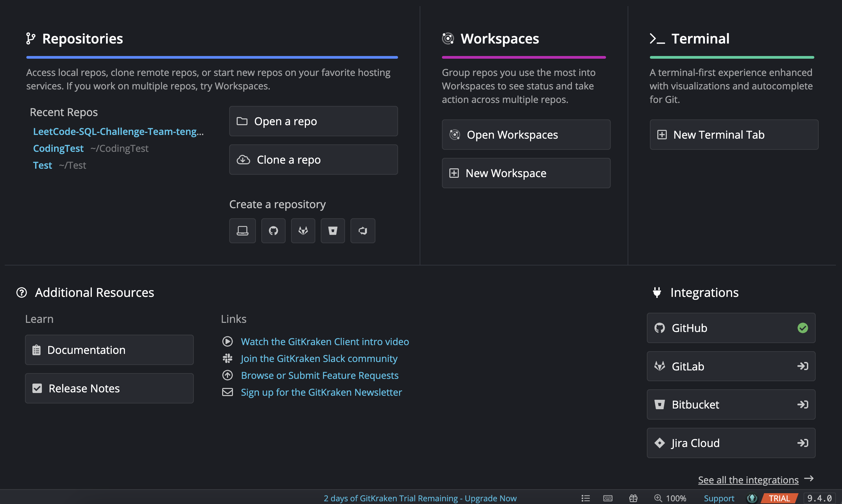Open the Support link in status bar
Screen dimensions: 842x504
pyautogui.click(x=719, y=498)
